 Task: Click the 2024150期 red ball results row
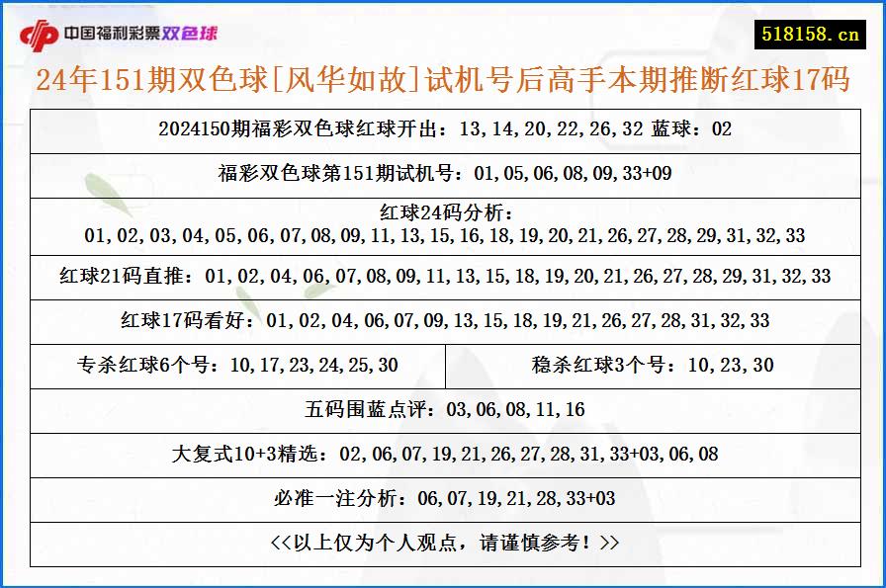click(x=443, y=128)
